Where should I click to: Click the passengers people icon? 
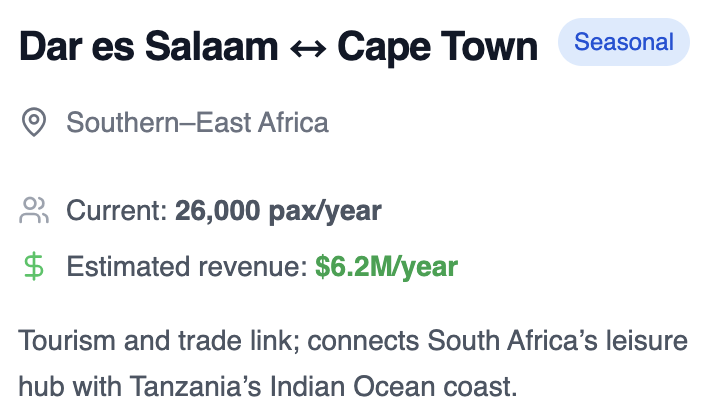click(x=34, y=210)
